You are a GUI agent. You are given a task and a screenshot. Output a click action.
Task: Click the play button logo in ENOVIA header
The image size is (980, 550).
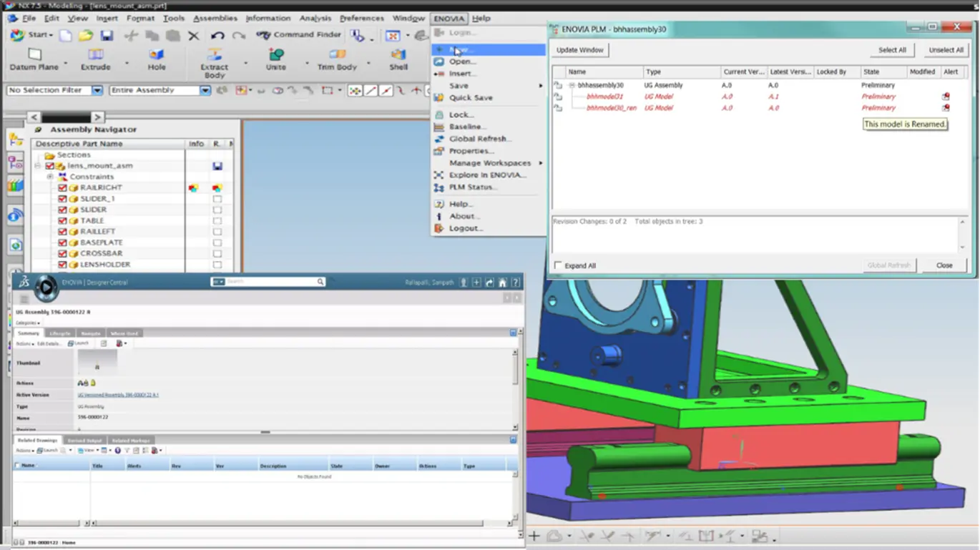pyautogui.click(x=46, y=288)
